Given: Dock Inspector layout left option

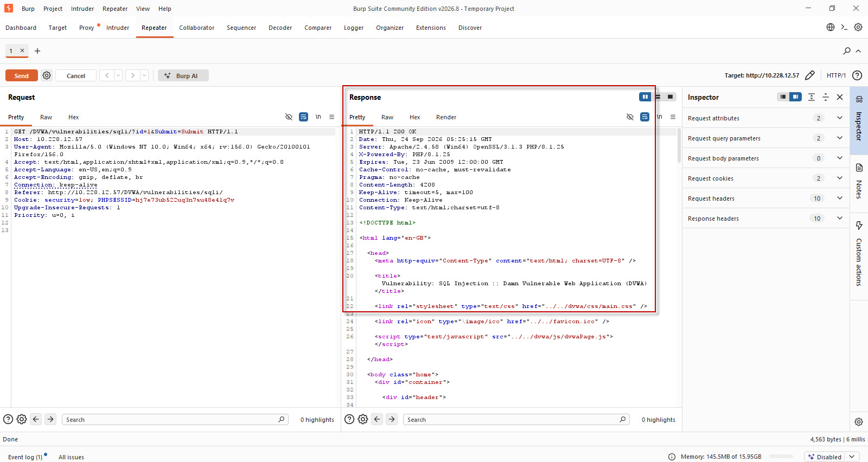Looking at the screenshot, I should point(783,97).
